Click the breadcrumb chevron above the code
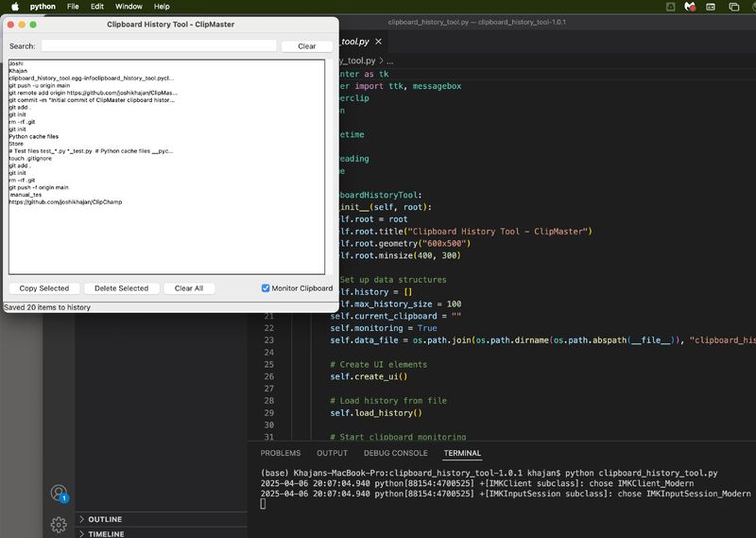The height and width of the screenshot is (538, 756). 379,61
